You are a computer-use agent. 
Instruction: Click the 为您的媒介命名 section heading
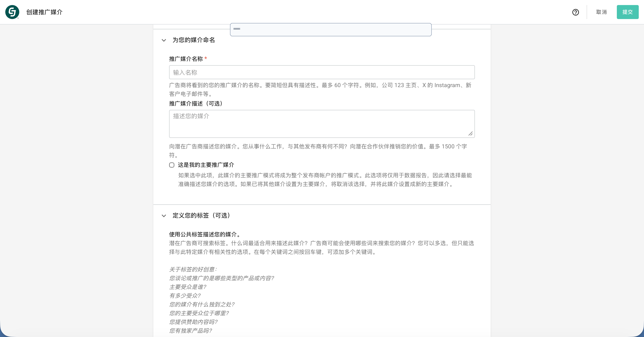coord(194,40)
